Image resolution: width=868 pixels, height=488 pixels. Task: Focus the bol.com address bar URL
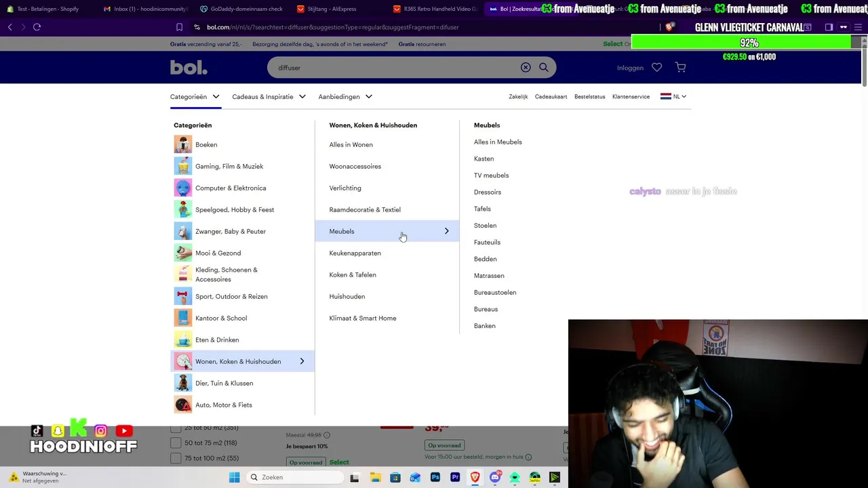click(x=332, y=27)
